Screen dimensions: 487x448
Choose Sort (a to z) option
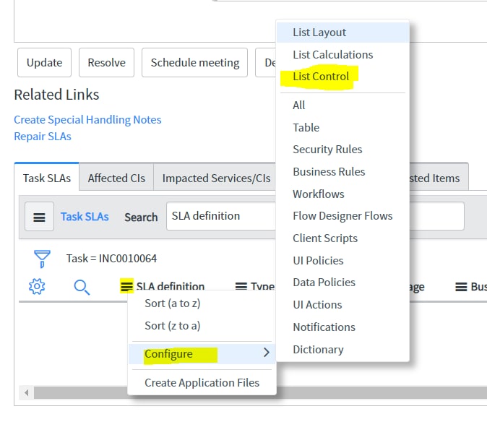[173, 303]
